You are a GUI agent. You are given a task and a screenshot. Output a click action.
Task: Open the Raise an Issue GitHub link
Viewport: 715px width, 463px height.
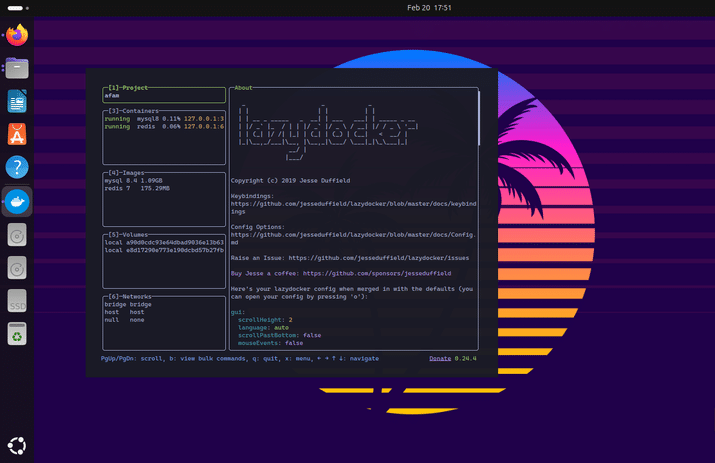(x=378, y=258)
